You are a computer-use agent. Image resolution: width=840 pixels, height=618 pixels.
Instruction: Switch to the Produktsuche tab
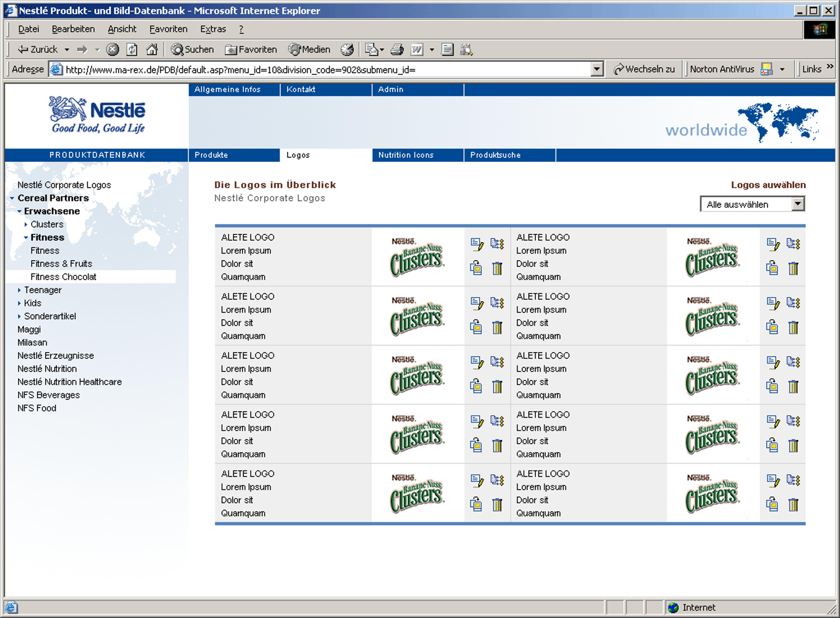[510, 155]
